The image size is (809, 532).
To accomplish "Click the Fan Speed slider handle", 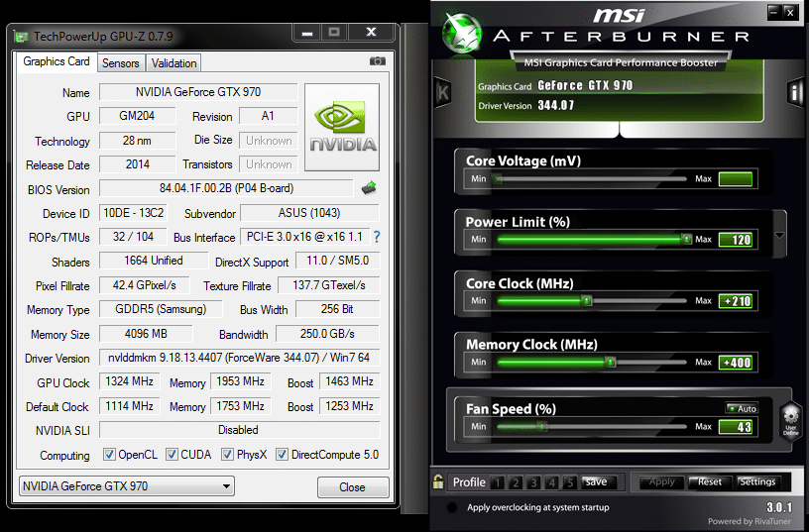I will tap(541, 426).
